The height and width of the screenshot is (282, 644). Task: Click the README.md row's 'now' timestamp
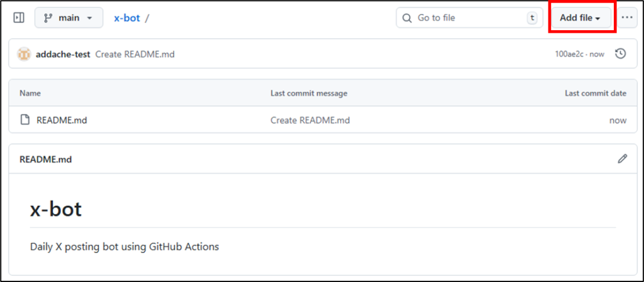(618, 120)
